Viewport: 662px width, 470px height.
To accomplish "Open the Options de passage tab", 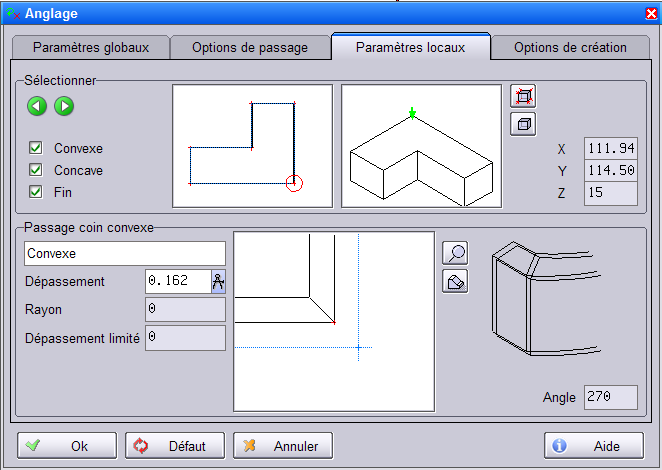I will point(249,47).
